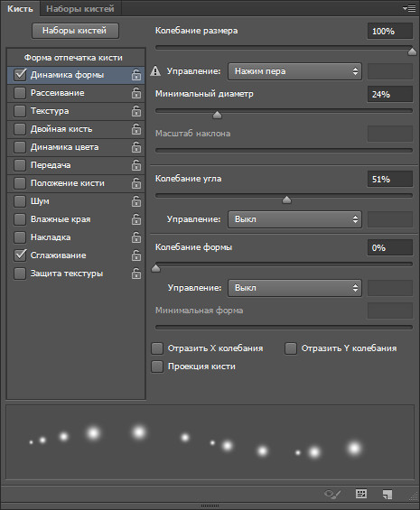Select the Кисть tab
This screenshot has width=420, height=510.
click(x=20, y=9)
